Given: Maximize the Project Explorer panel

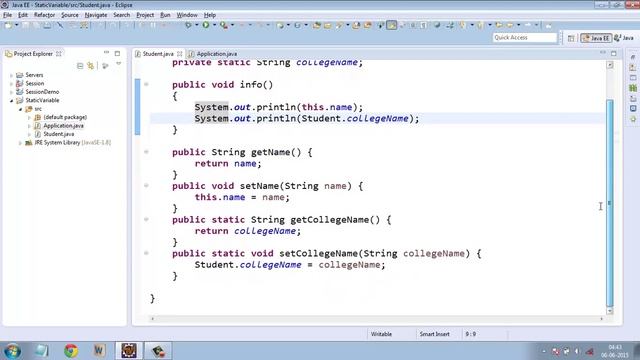Looking at the screenshot, I should coord(118,53).
